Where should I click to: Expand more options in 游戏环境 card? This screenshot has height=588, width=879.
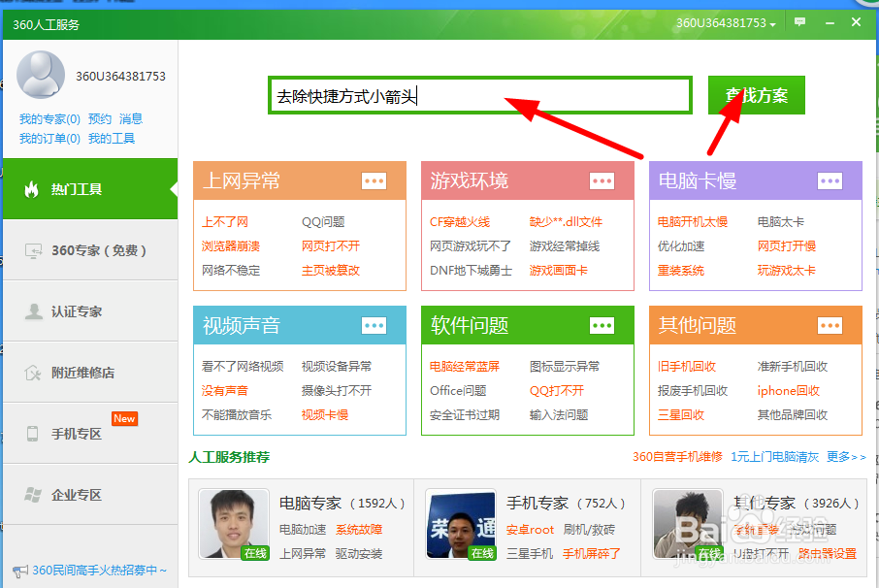pyautogui.click(x=602, y=180)
